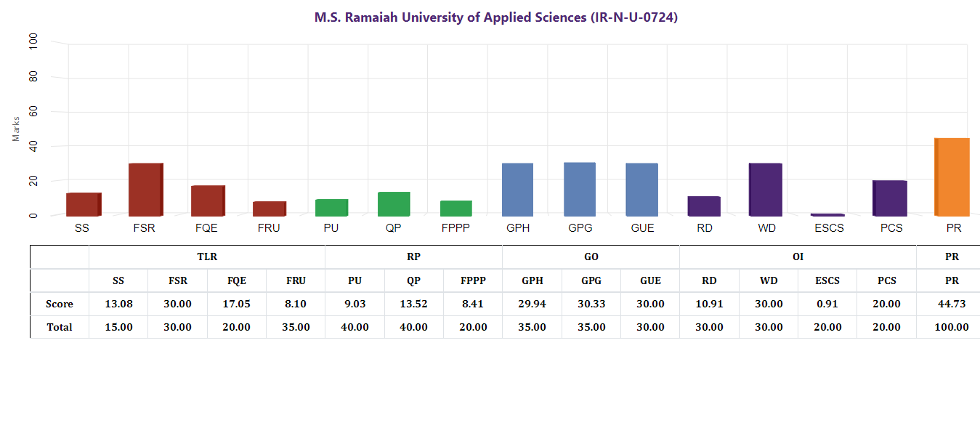This screenshot has width=980, height=436.
Task: Click the FRU column header in table
Action: (x=296, y=280)
